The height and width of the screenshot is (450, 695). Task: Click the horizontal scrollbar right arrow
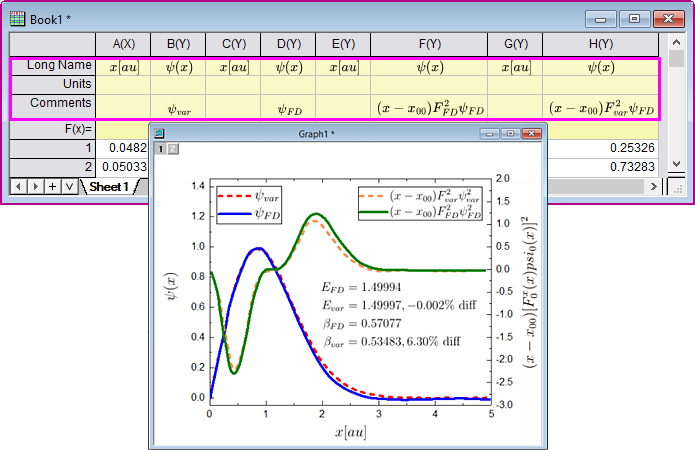click(x=653, y=187)
